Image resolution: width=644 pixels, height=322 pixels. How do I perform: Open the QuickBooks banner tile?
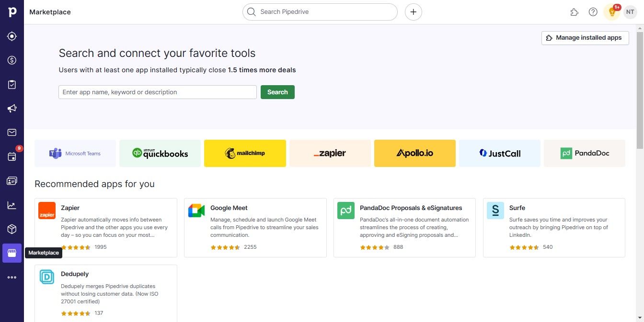coord(160,154)
